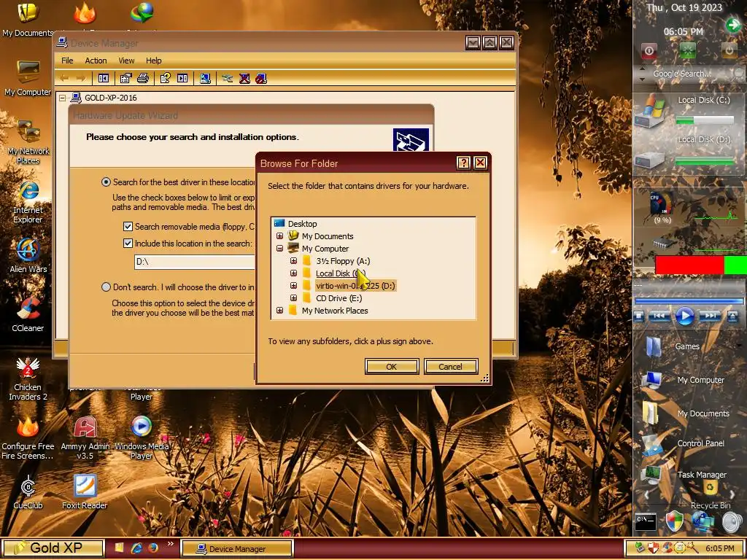
Task: Open Foxit Reader desktop icon
Action: point(85,491)
